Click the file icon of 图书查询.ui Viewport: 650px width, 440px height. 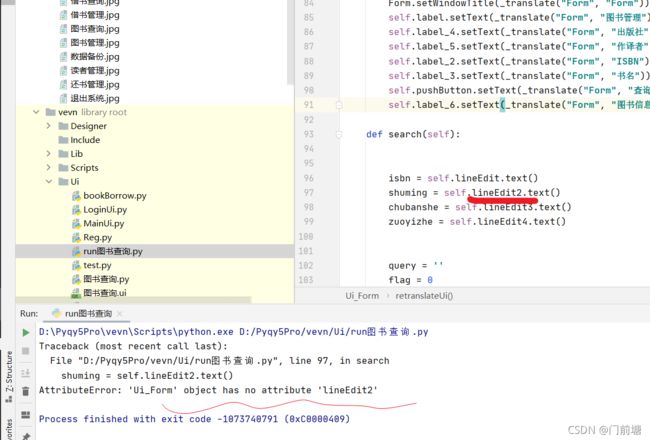(76, 293)
